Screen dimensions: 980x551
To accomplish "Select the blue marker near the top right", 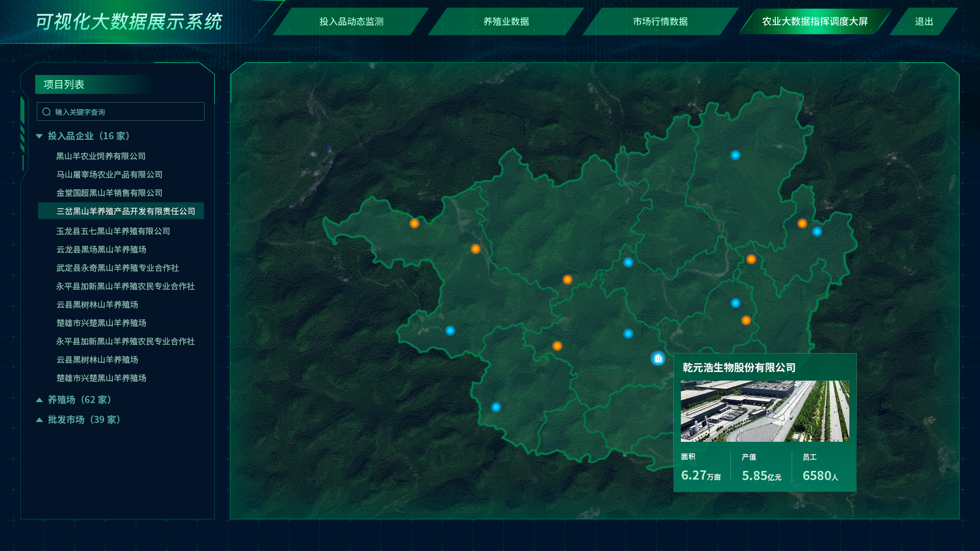I will click(735, 156).
